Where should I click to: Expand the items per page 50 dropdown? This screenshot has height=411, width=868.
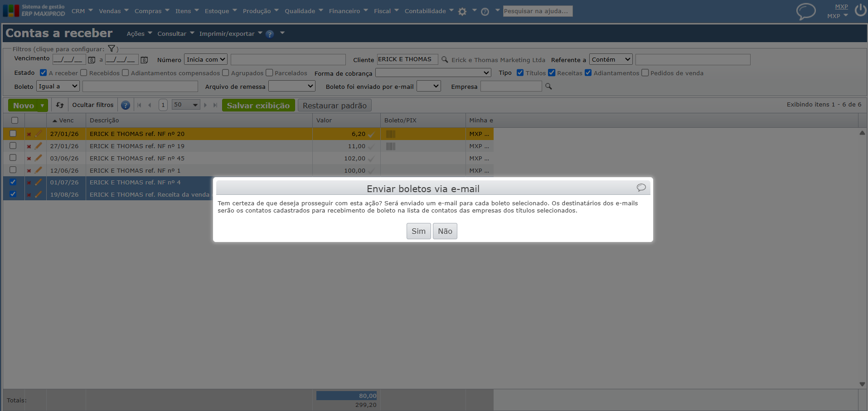[186, 105]
